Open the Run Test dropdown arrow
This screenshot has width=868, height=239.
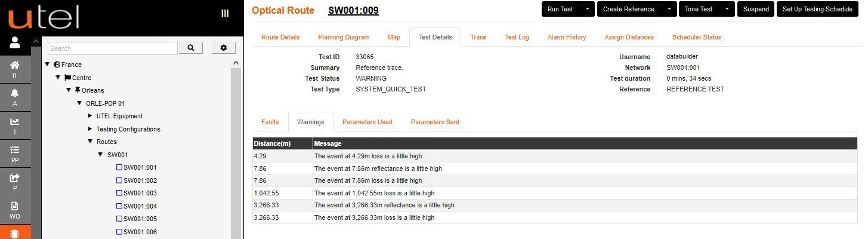tap(588, 9)
